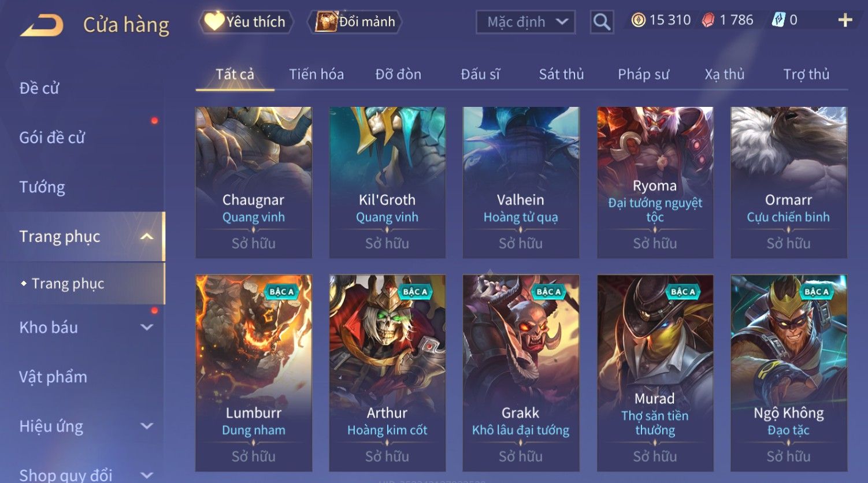Click the back arrow icon beside Cửa hàng

[x=42, y=25]
